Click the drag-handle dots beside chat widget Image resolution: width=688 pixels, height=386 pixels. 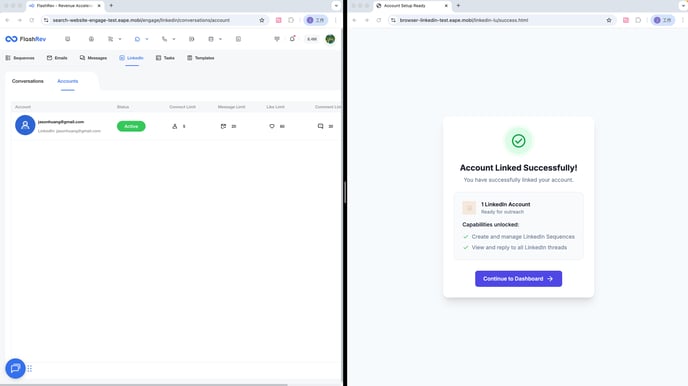click(30, 368)
